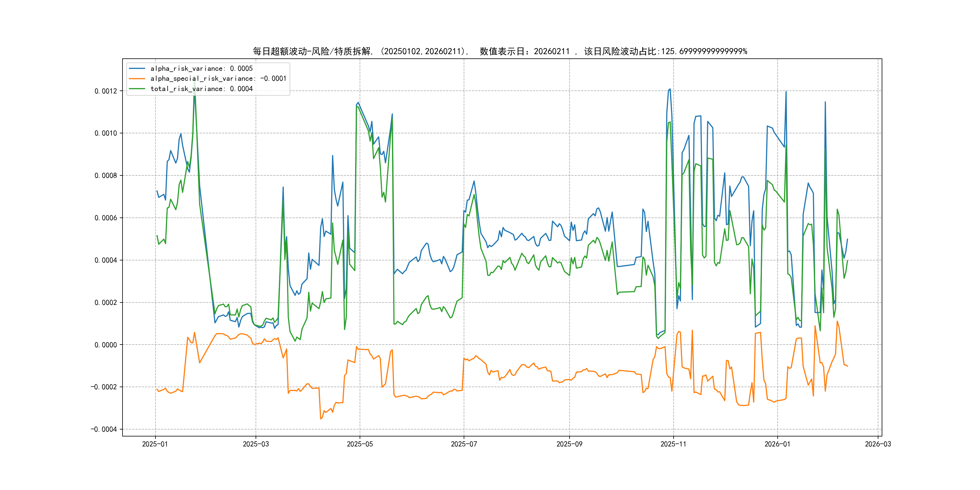Click the 2025-07 x-axis tick label
The height and width of the screenshot is (490, 980).
[x=464, y=444]
